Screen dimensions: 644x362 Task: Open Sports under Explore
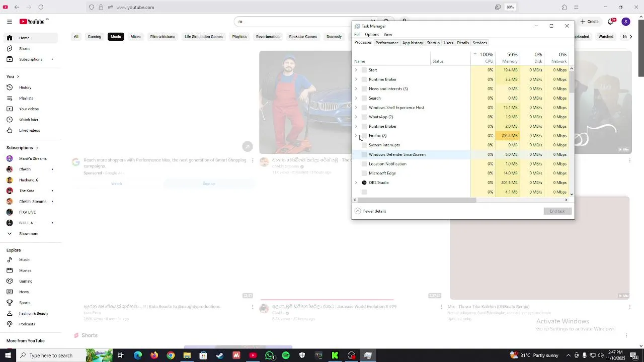30,303
